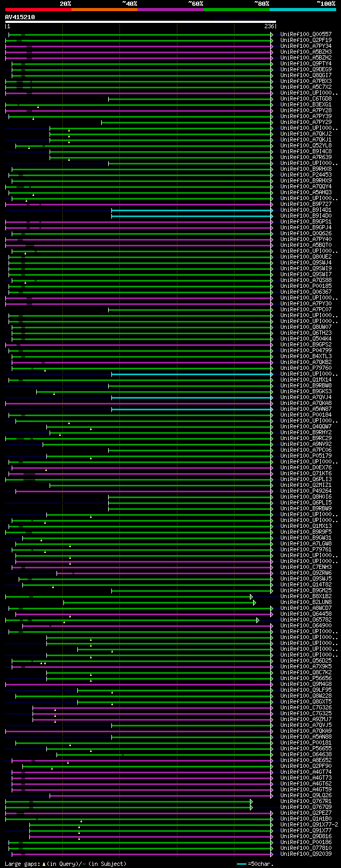Select the UniRef100_Q1MX14 label
Viewport: 341px width, 868px height.
pyautogui.click(x=306, y=380)
